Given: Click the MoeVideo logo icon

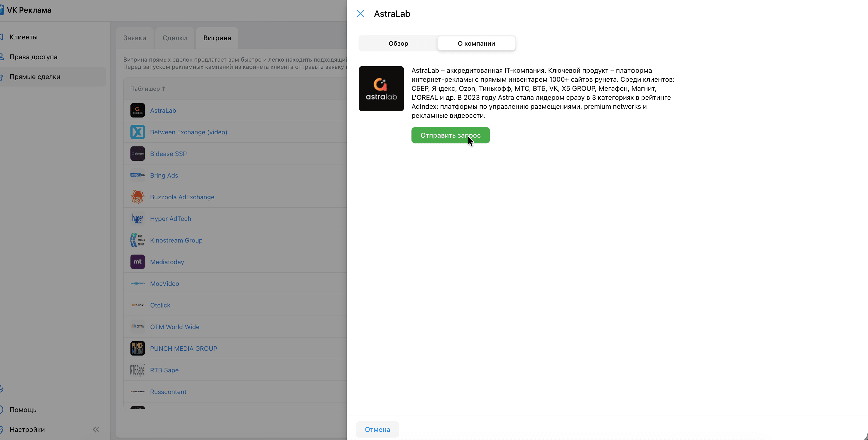Looking at the screenshot, I should 137,284.
